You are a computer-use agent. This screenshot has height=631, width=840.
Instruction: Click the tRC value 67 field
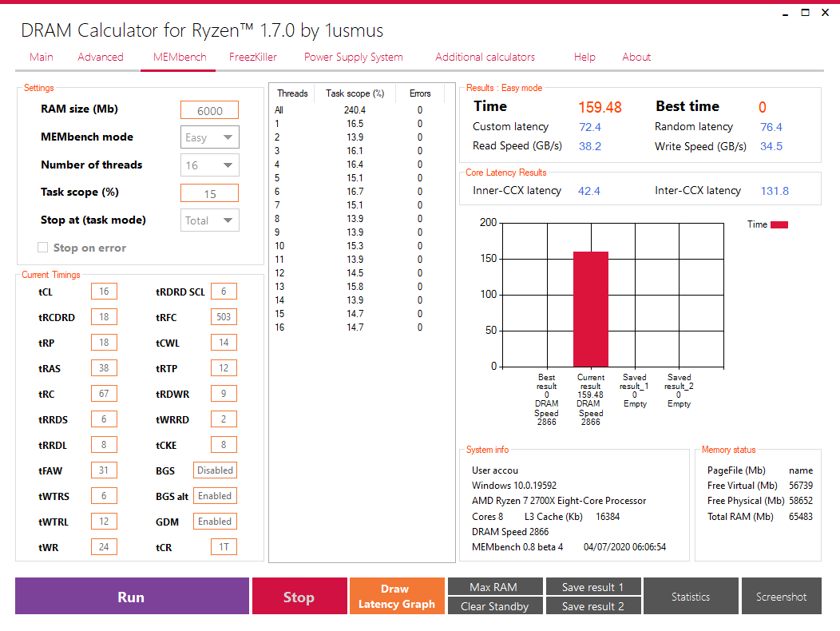(104, 394)
